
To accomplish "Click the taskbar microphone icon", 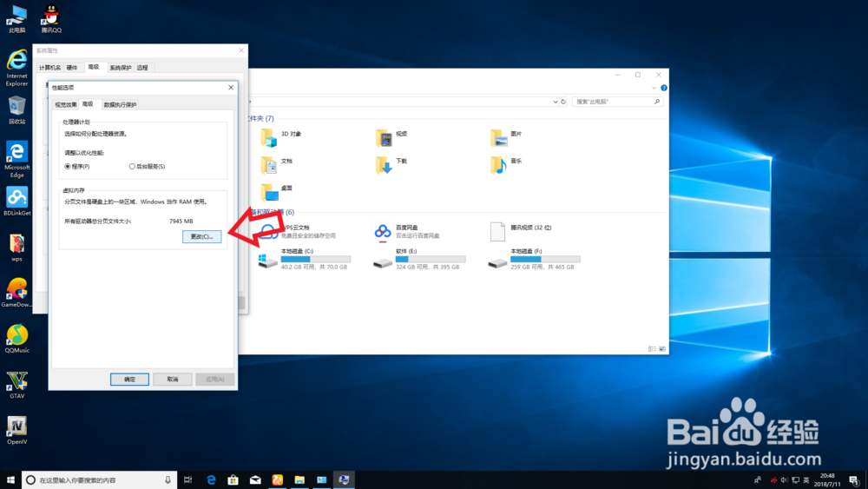I will pos(168,480).
